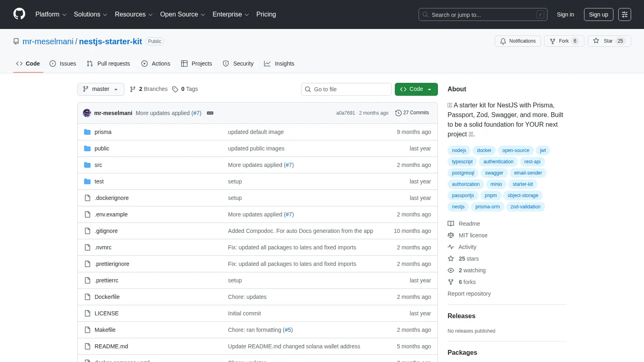644x362 pixels.
Task: Click the Search or jump to field
Action: click(x=483, y=14)
